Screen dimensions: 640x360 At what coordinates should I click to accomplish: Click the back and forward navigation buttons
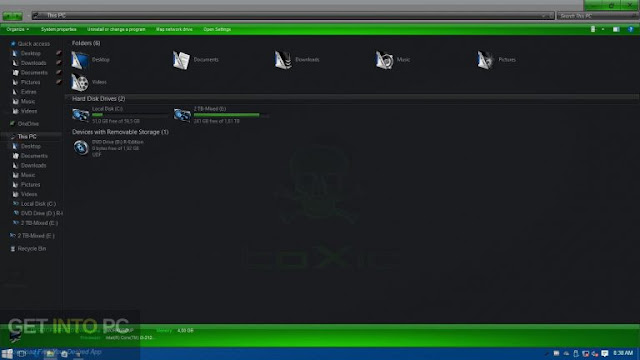13,16
